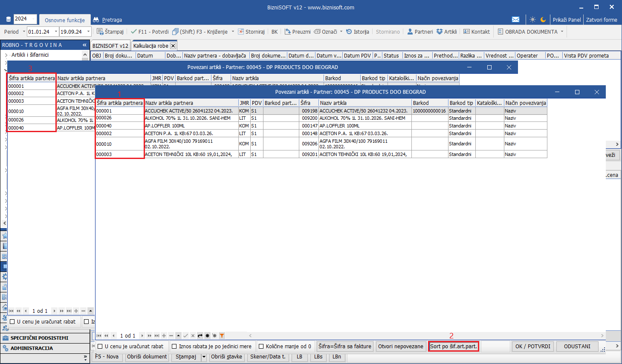The height and width of the screenshot is (364, 622).
Task: Enable 'Iznos rabata je po jedinici mere'
Action: click(x=174, y=347)
